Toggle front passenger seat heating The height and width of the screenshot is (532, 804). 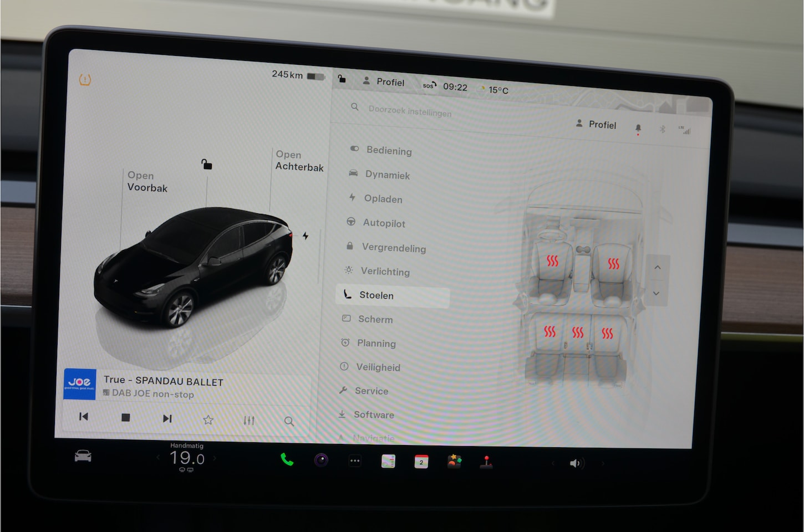point(613,264)
